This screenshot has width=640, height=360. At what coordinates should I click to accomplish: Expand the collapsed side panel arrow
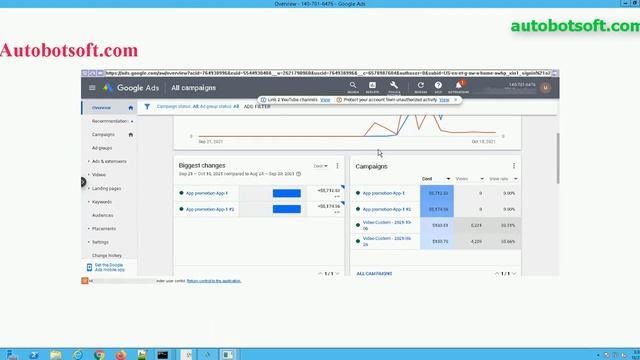(x=83, y=182)
